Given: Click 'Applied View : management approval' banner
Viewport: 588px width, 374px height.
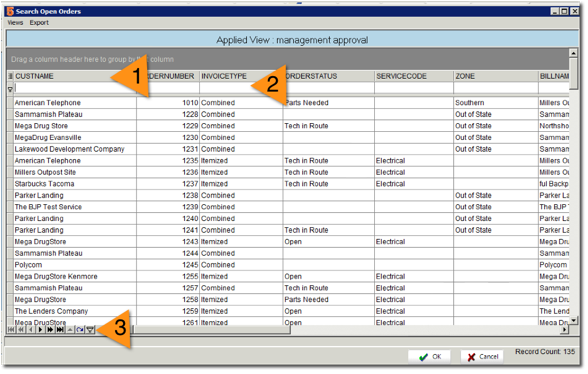Looking at the screenshot, I should click(x=292, y=40).
